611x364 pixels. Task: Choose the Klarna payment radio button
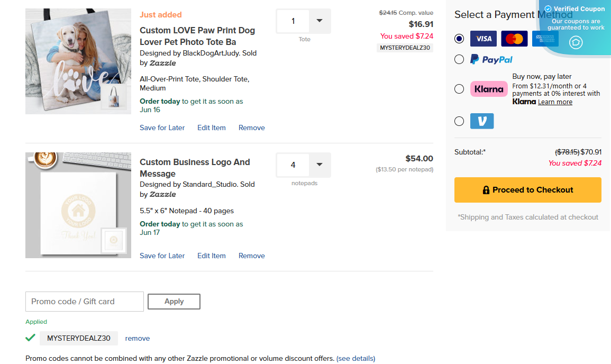tap(459, 89)
